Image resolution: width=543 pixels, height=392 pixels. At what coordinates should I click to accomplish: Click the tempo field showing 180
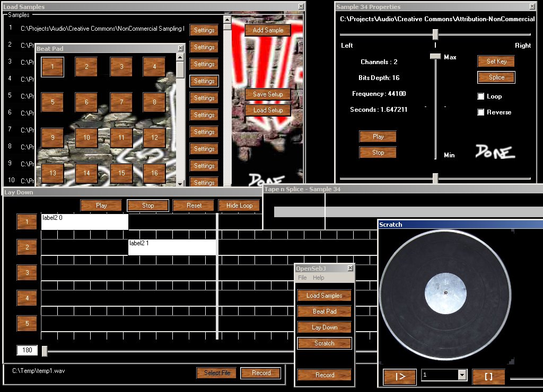(27, 350)
